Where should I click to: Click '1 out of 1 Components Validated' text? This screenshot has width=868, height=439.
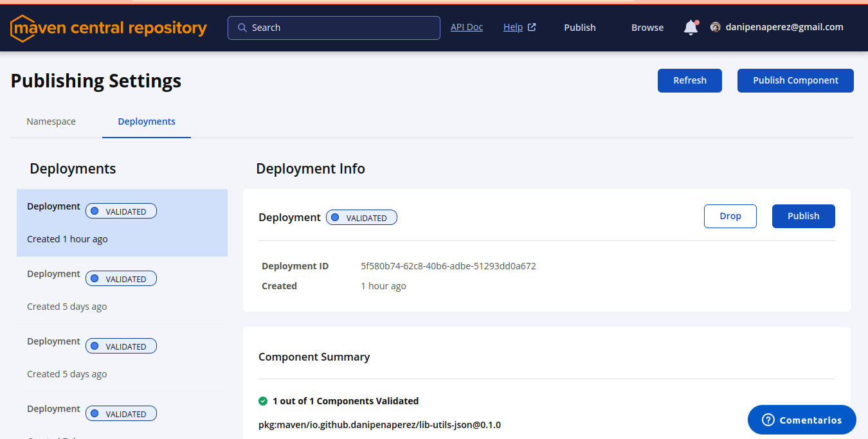[345, 401]
